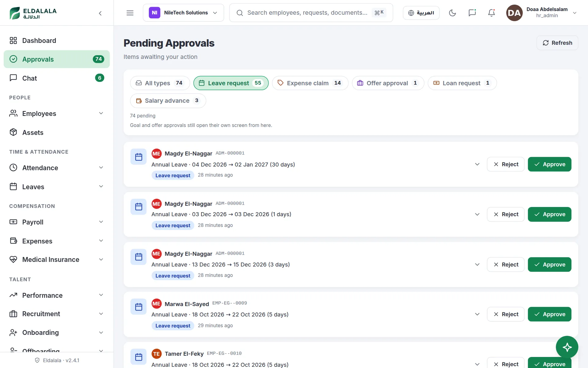The height and width of the screenshot is (368, 588).
Task: Click the hamburger menu icon
Action: [x=130, y=13]
